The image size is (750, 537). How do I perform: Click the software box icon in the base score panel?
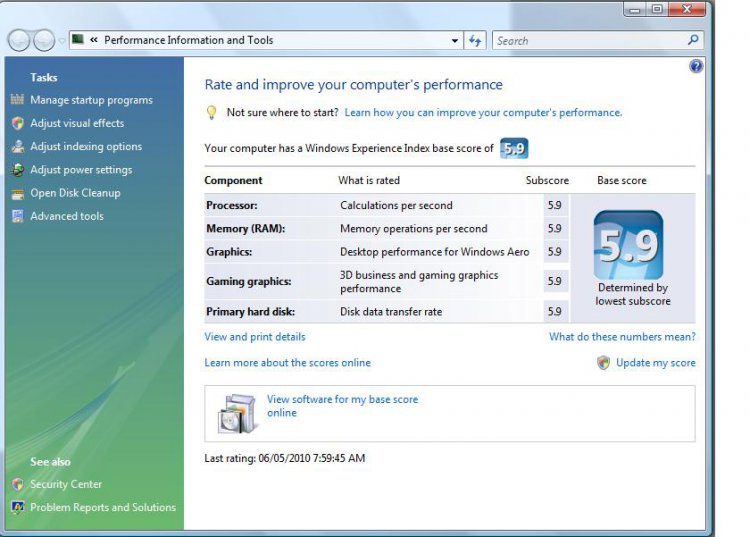[236, 413]
